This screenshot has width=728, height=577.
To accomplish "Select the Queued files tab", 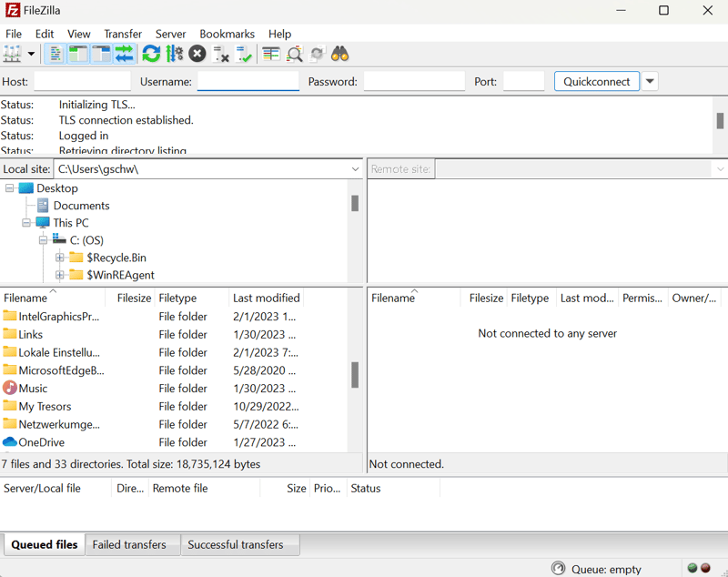I will tap(45, 544).
